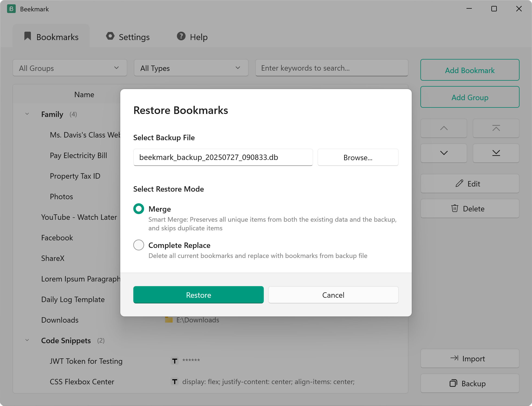The height and width of the screenshot is (406, 532).
Task: Click the E:\Downloads path text
Action: coord(198,320)
